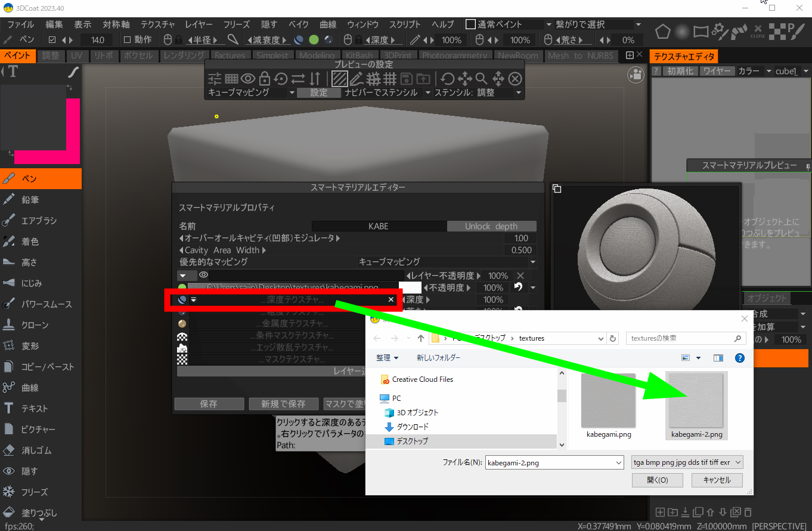812x531 pixels.
Task: Click the camera icon in viewport
Action: pyautogui.click(x=636, y=75)
